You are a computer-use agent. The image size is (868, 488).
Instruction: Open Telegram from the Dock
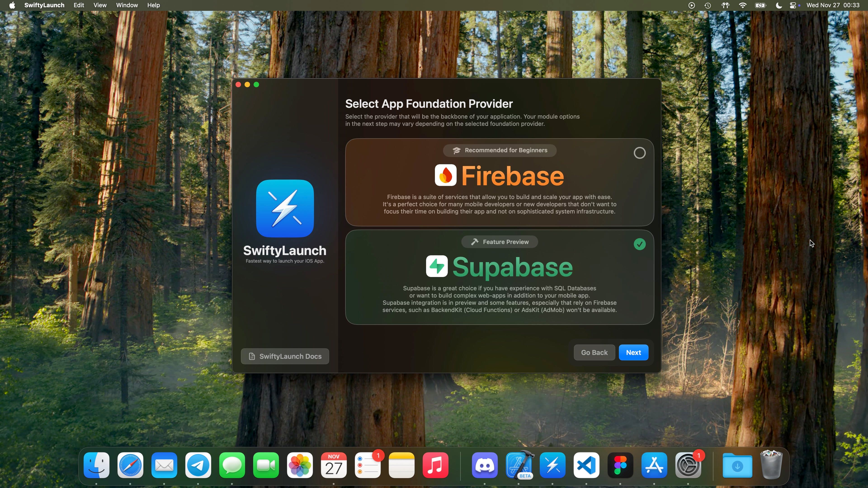pyautogui.click(x=198, y=465)
